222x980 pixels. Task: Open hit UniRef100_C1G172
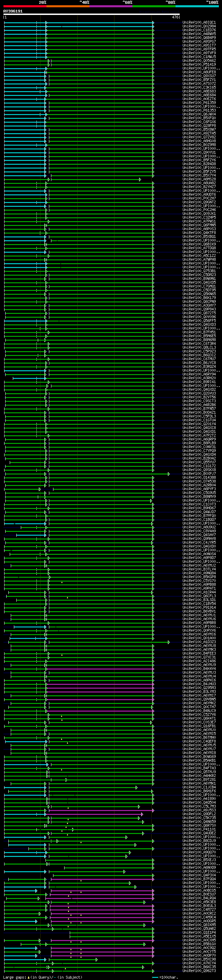tap(199, 466)
